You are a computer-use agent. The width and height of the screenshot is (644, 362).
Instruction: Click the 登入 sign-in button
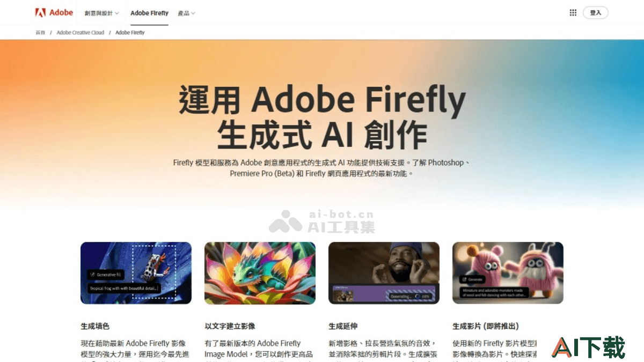[x=595, y=13]
